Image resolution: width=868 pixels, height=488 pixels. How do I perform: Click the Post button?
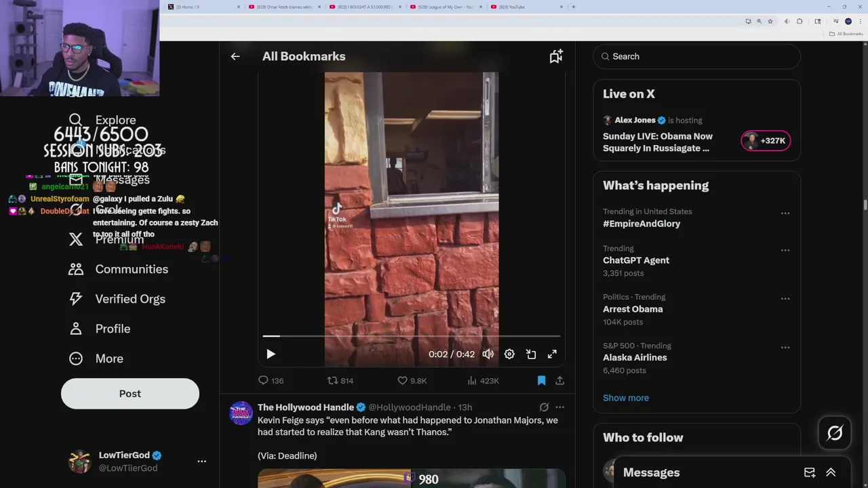click(130, 394)
